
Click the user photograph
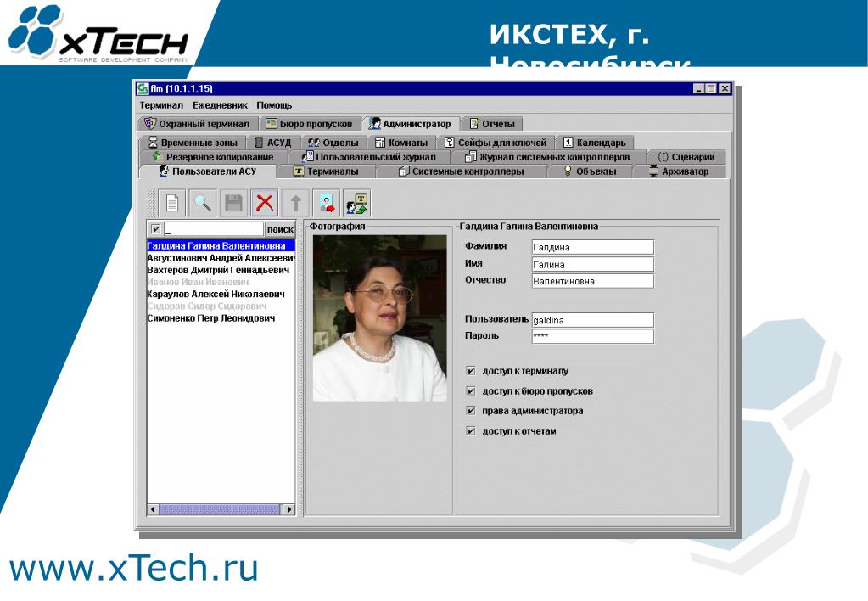click(x=380, y=318)
